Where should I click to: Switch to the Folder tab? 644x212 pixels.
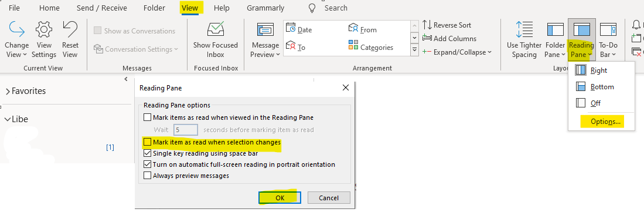pos(155,8)
